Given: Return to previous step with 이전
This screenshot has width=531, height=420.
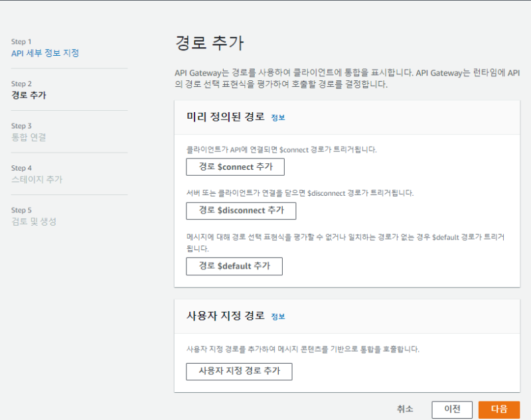Looking at the screenshot, I should coord(452,409).
